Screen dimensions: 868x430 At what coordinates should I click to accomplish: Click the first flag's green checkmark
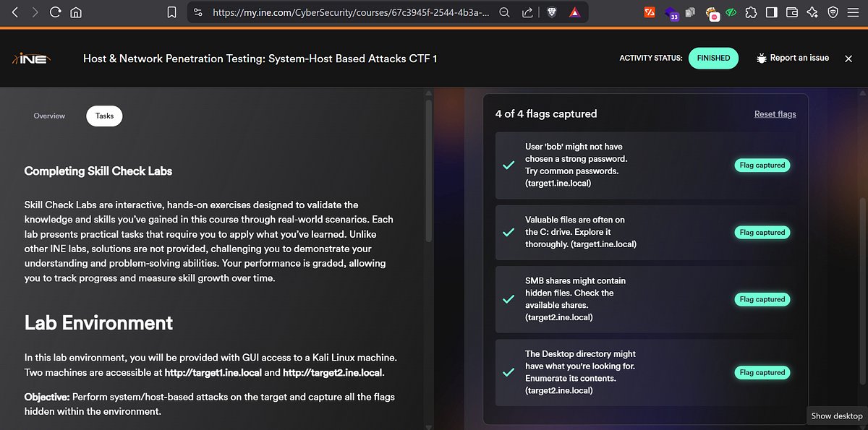[x=508, y=165]
